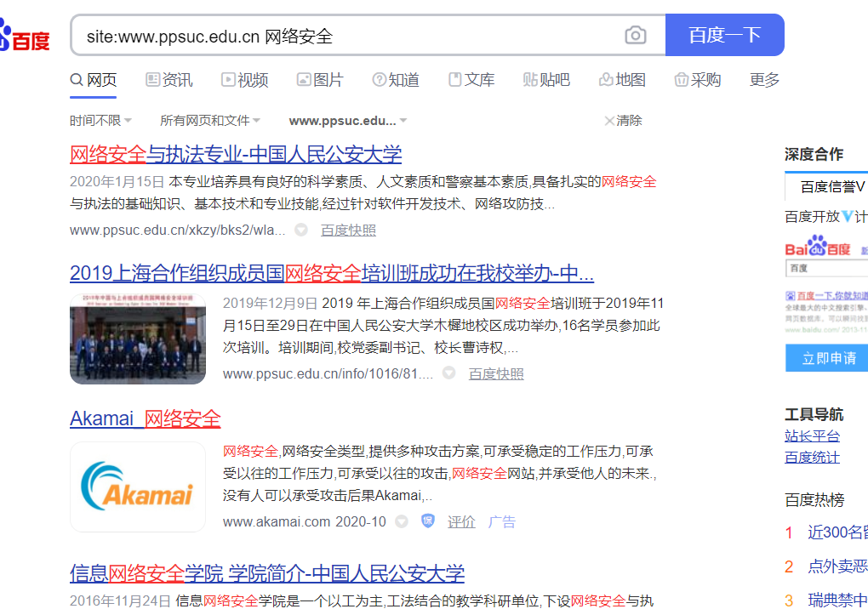This screenshot has width=868, height=609.
Task: Expand arrow beside www.ppsuc.edu.cn/info/1016 URL
Action: pyautogui.click(x=449, y=373)
